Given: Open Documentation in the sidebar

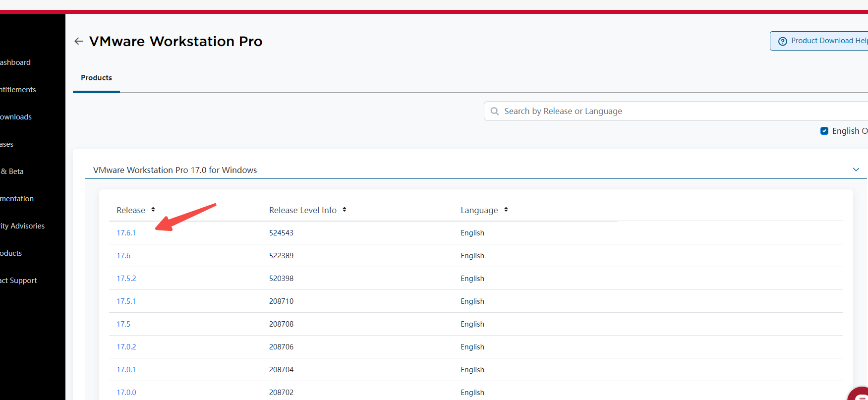Looking at the screenshot, I should (x=17, y=199).
